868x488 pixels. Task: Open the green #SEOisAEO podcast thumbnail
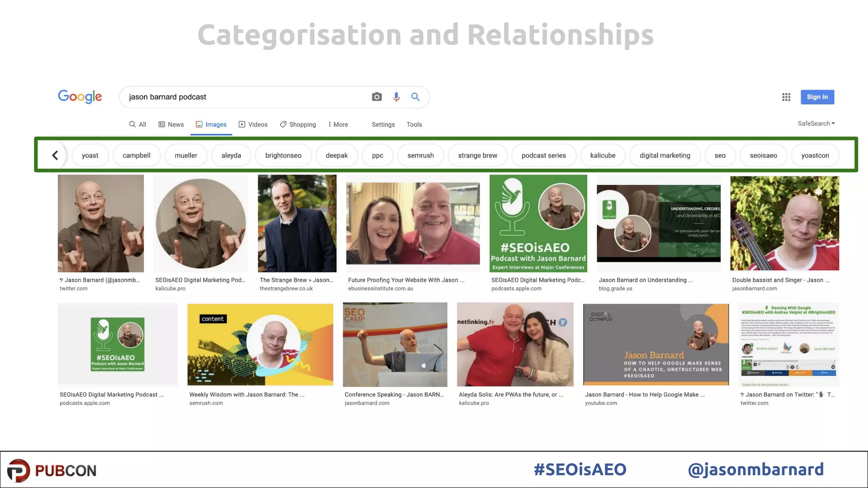point(538,223)
